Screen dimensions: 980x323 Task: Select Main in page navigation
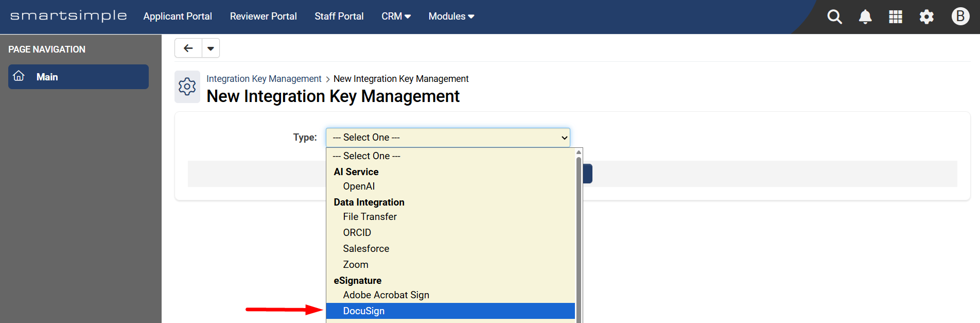pyautogui.click(x=78, y=77)
